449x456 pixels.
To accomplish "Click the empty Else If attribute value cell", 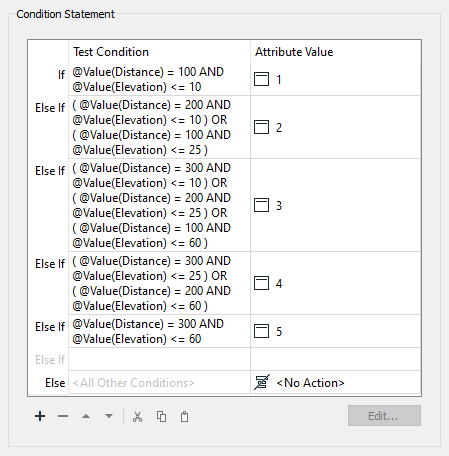I will click(335, 359).
